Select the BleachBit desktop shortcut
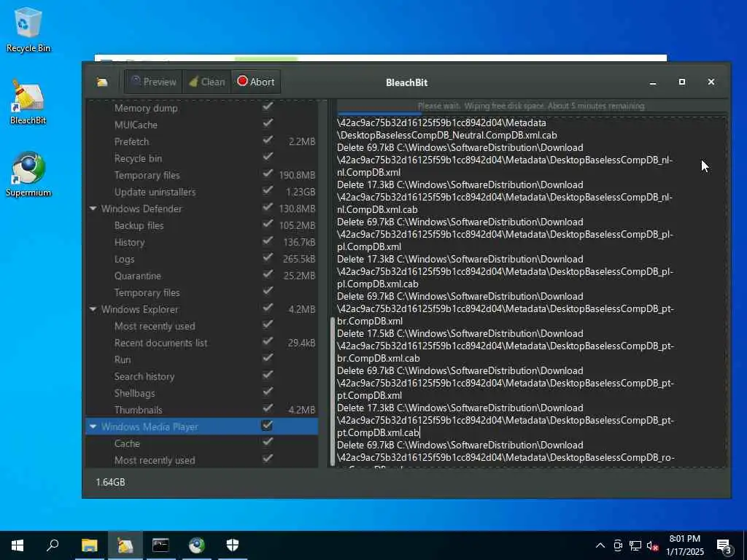This screenshot has width=747, height=560. pyautogui.click(x=28, y=102)
